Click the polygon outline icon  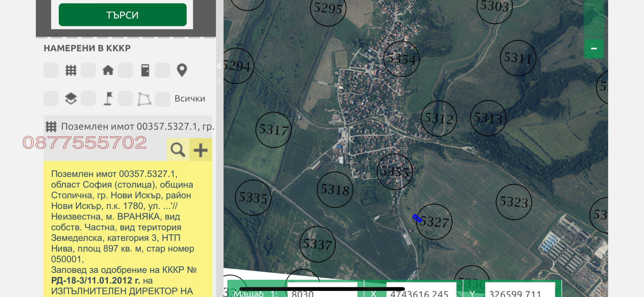coord(144,99)
